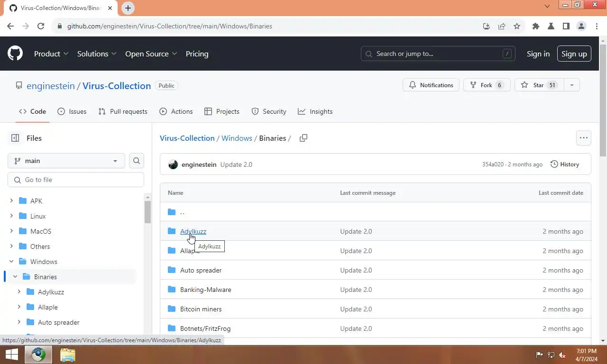Switch to the Actions tab
This screenshot has width=607, height=364.
(x=176, y=111)
